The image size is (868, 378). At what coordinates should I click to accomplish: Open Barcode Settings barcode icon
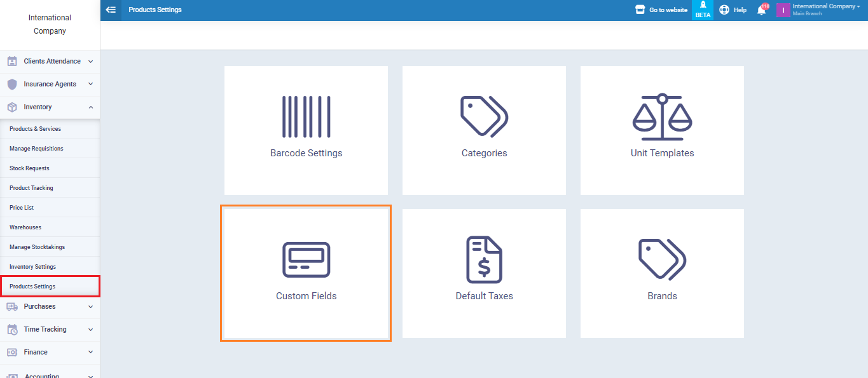(306, 117)
